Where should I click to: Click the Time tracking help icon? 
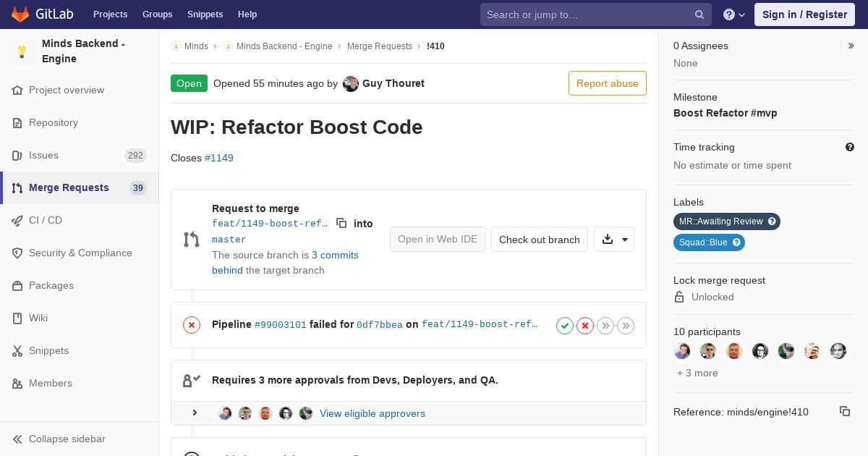tap(850, 147)
